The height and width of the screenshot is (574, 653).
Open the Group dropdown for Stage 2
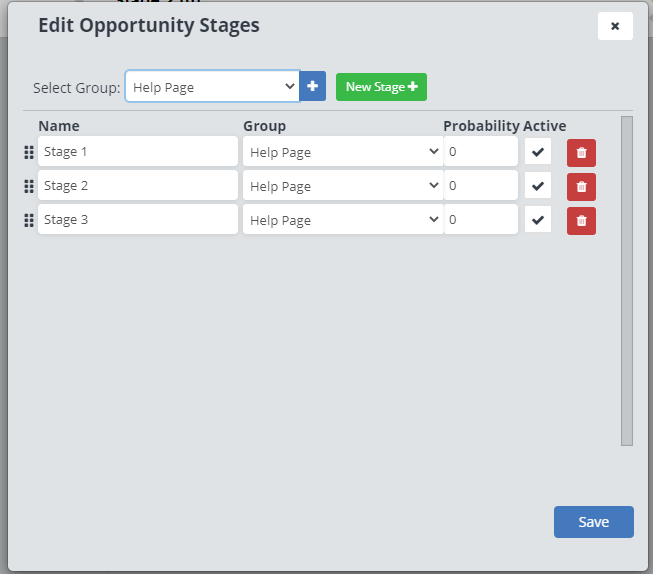click(342, 186)
